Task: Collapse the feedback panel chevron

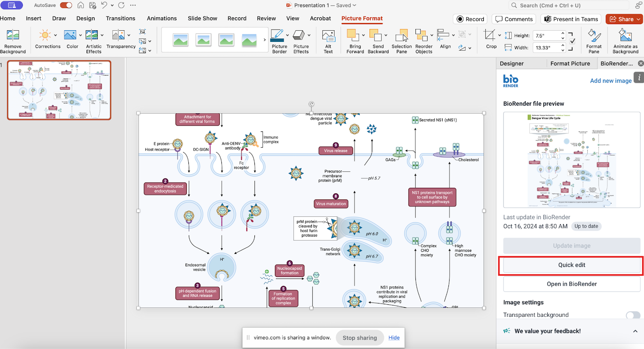Action: point(635,331)
